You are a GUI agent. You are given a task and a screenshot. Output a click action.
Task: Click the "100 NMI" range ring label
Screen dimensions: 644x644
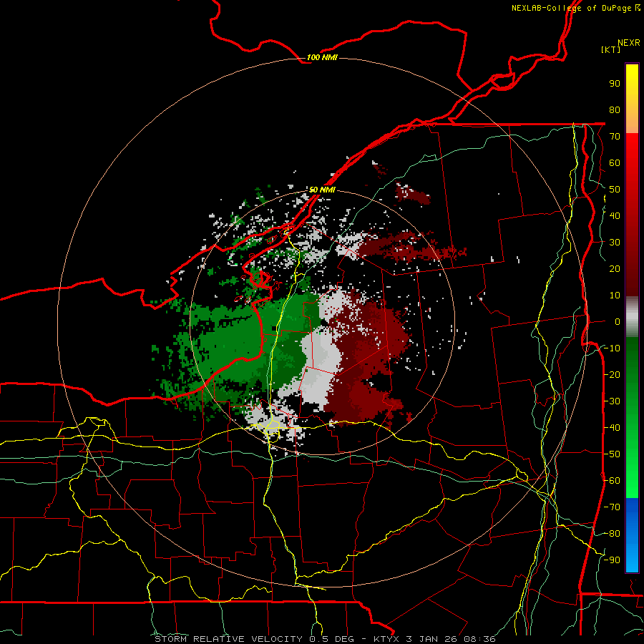[322, 57]
